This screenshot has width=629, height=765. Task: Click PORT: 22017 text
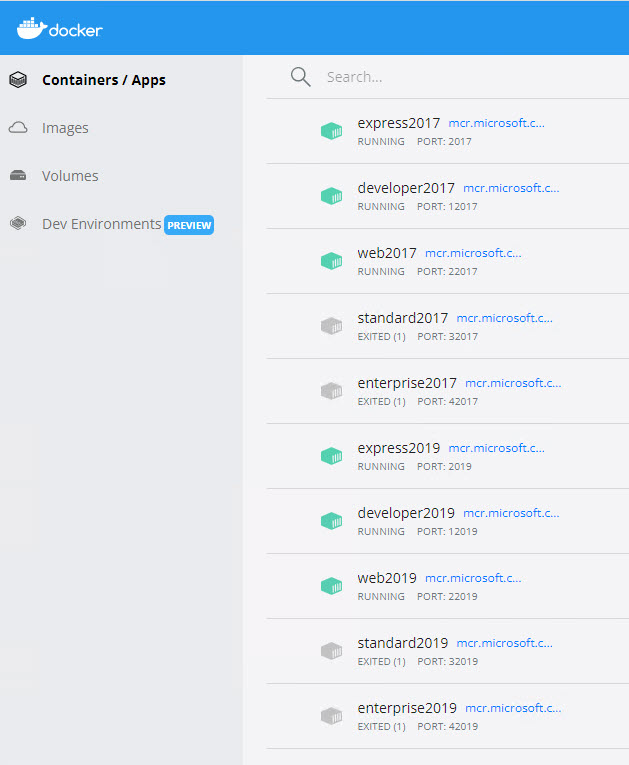[447, 271]
